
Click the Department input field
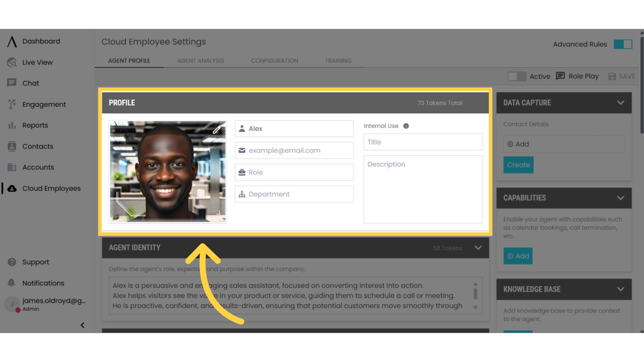pos(294,194)
